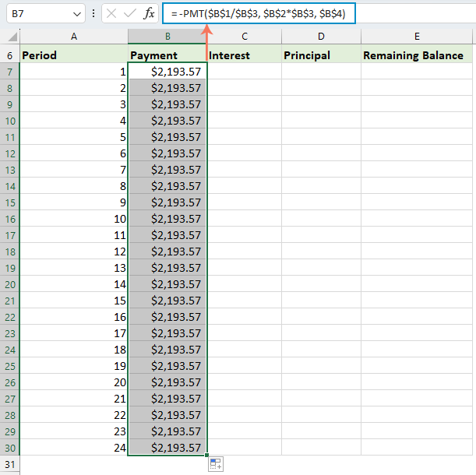Click the Period cell containing 12
This screenshot has width=476, height=475.
pyautogui.click(x=74, y=252)
